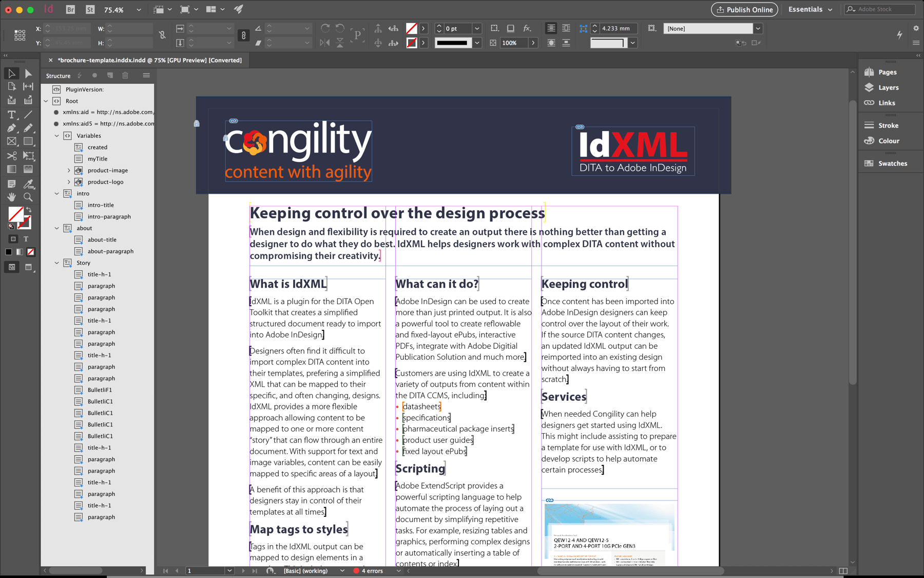
Task: Select the Page tool
Action: click(12, 86)
